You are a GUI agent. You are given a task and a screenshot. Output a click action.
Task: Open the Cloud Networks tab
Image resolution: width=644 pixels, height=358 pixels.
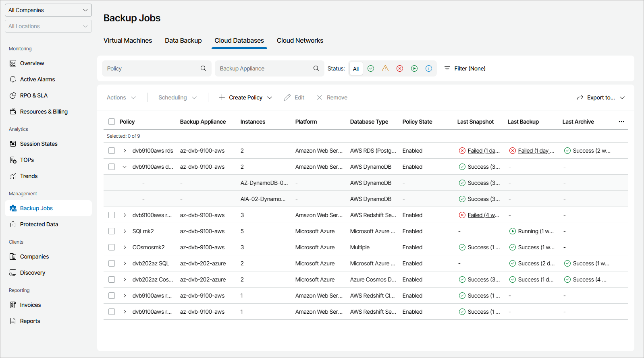300,40
